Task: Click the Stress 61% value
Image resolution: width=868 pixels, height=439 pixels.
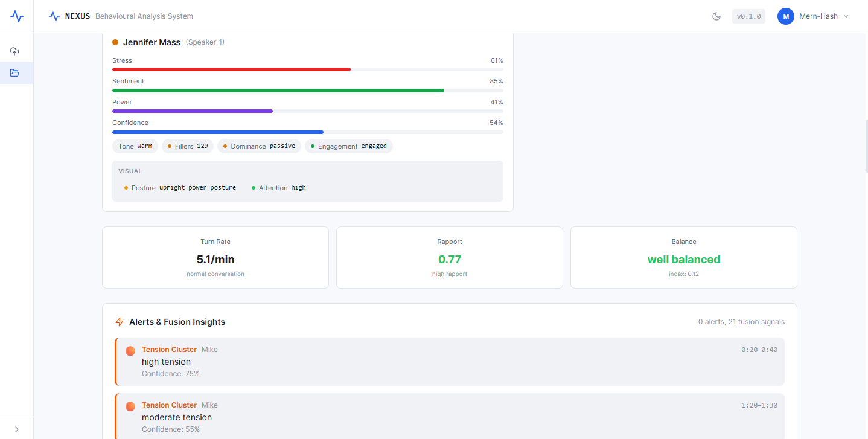Action: tap(497, 60)
